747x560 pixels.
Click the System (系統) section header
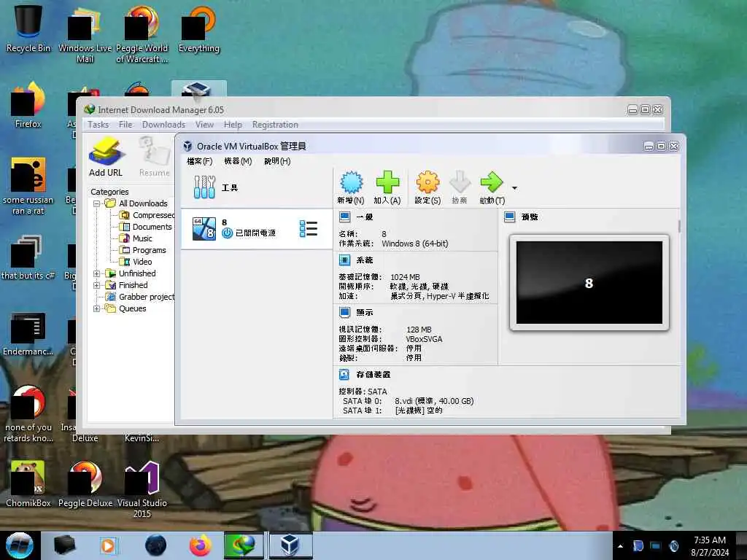(365, 260)
